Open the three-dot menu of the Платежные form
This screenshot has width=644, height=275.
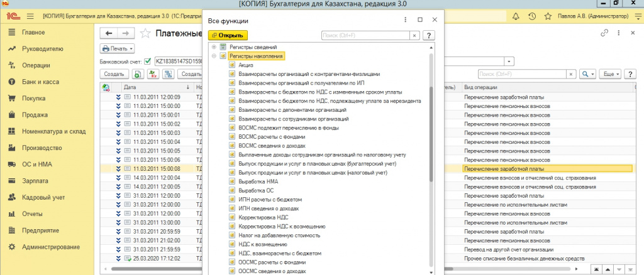[618, 33]
